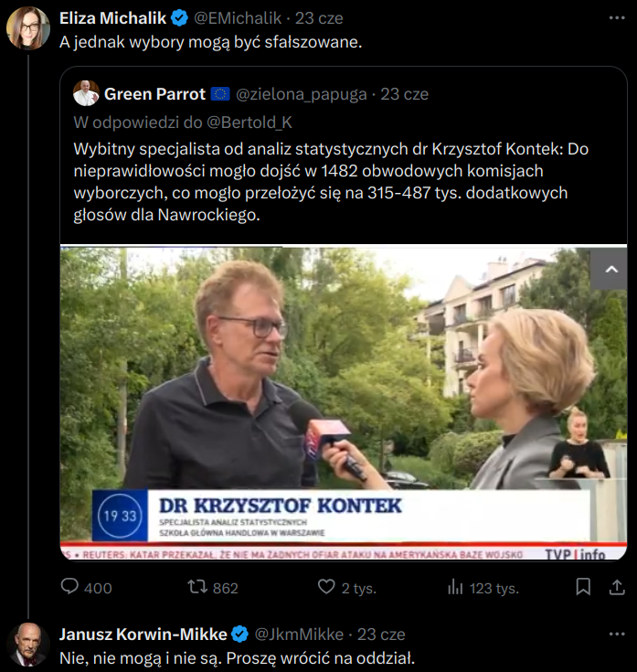Open quoted tweet text about Nawrocki votes
The height and width of the screenshot is (672, 637).
tap(333, 181)
